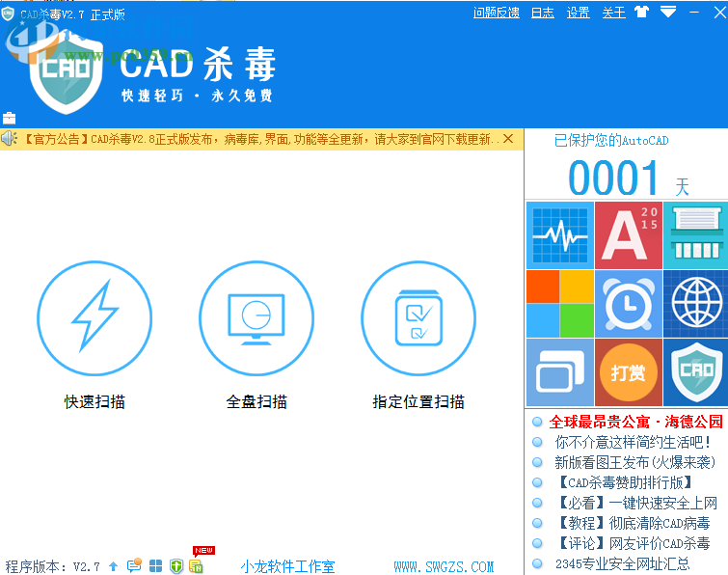Click the 程序版本: V2.7 text
The width and height of the screenshot is (728, 575).
click(x=52, y=566)
